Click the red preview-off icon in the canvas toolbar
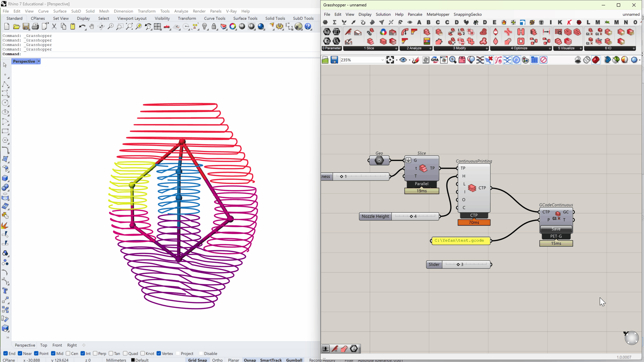The width and height of the screenshot is (644, 362). click(x=544, y=60)
